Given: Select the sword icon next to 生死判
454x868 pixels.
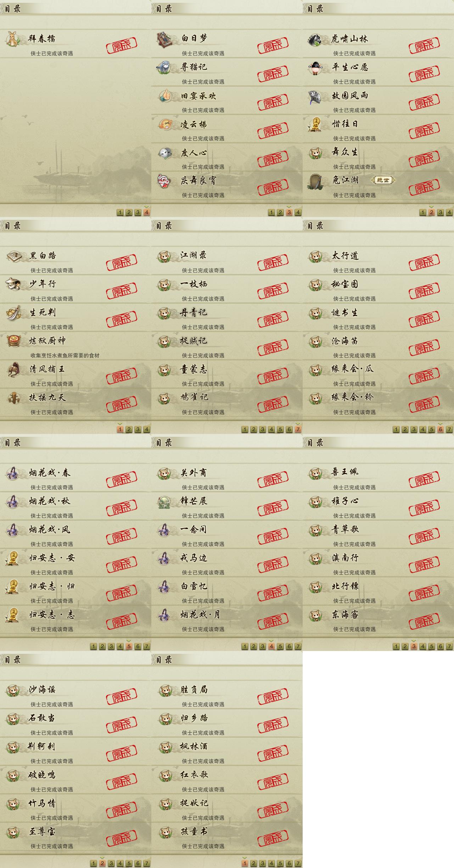Looking at the screenshot, I should pyautogui.click(x=13, y=312).
